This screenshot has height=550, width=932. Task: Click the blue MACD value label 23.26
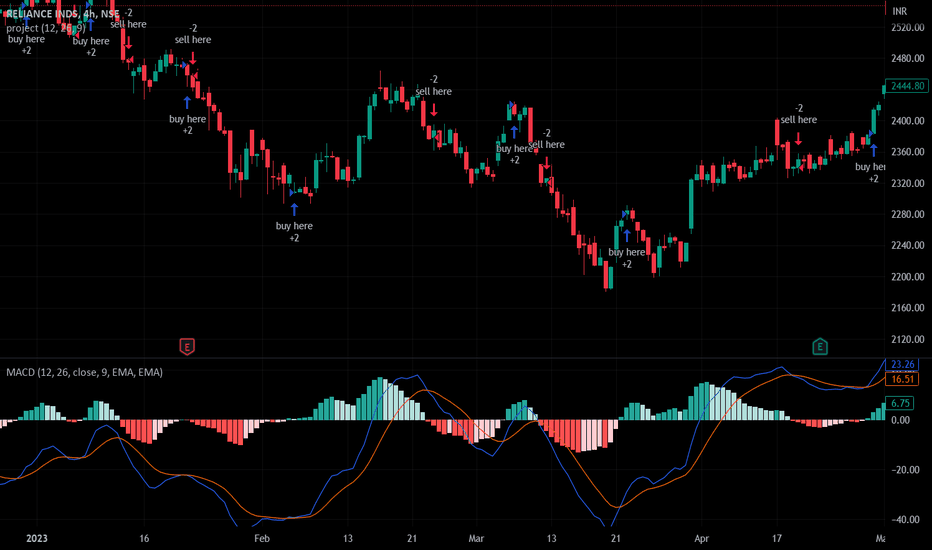[x=902, y=364]
